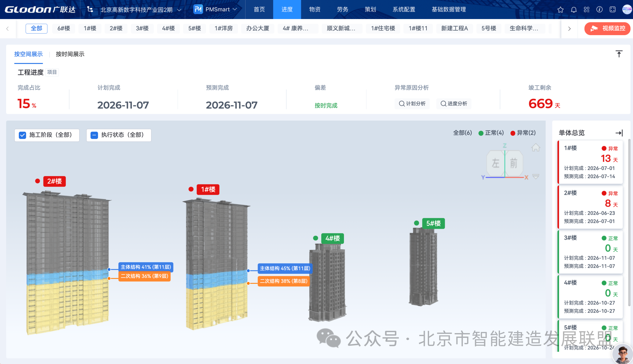633x364 pixels.
Task: Collapse the 单体总览 panel arrow icon
Action: click(619, 133)
